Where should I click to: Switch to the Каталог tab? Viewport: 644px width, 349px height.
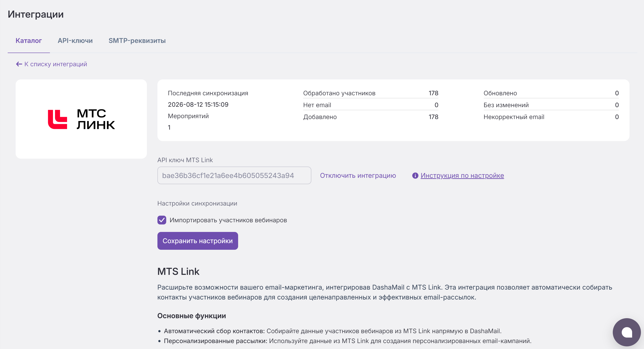pyautogui.click(x=29, y=40)
